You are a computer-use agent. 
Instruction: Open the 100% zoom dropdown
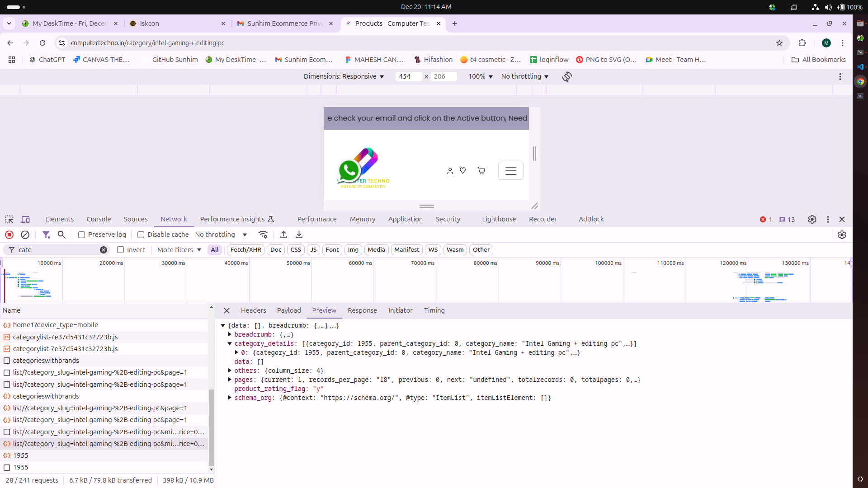tap(480, 77)
